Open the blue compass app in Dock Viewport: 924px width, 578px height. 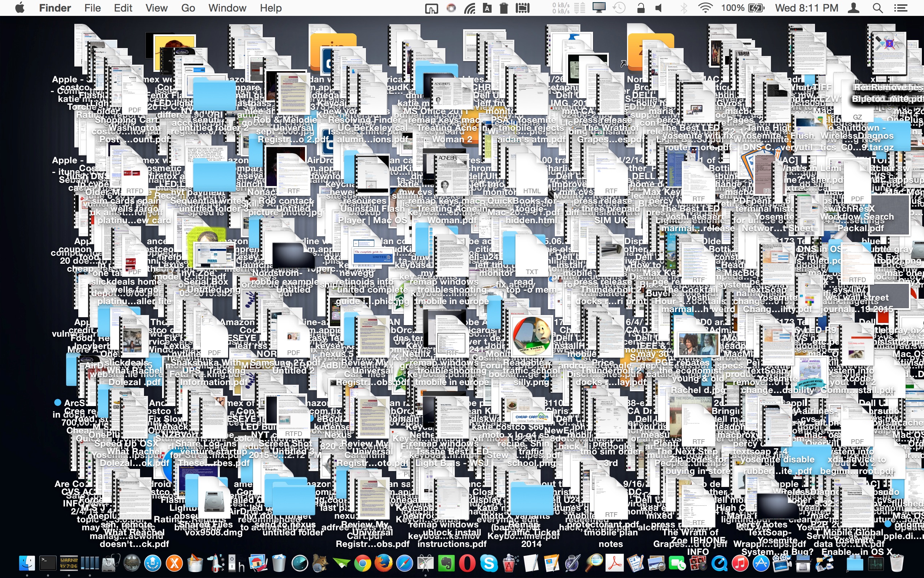[153, 563]
